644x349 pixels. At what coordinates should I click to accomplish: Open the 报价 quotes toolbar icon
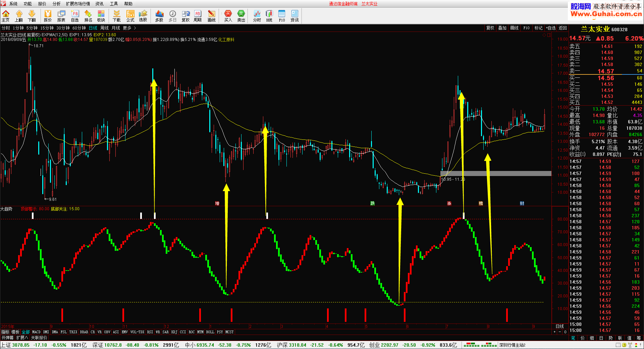coord(48,16)
